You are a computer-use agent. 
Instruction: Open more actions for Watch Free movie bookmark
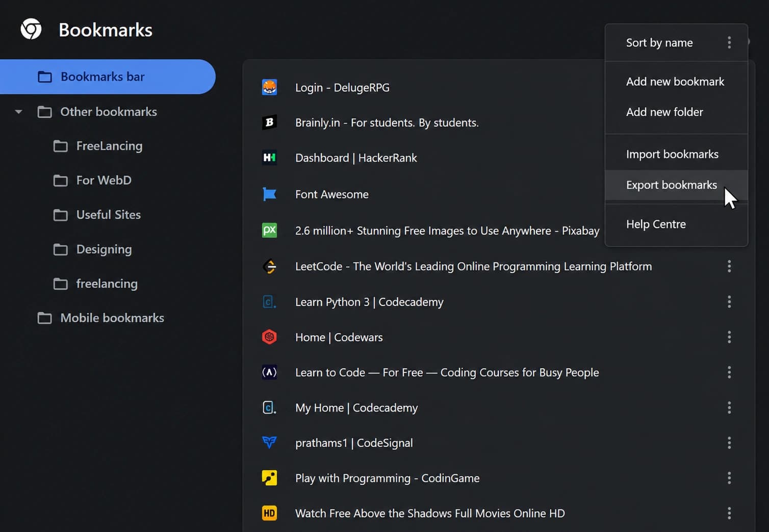click(x=729, y=513)
